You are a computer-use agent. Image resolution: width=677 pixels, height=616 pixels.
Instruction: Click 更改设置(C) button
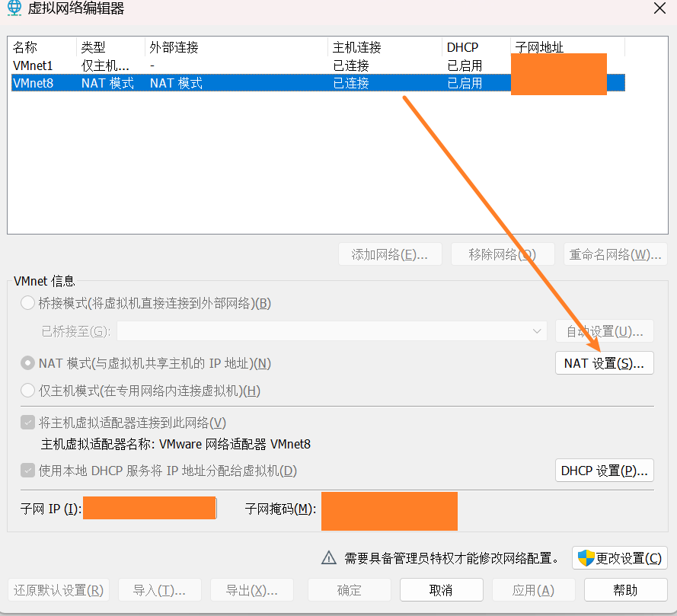[x=620, y=557]
